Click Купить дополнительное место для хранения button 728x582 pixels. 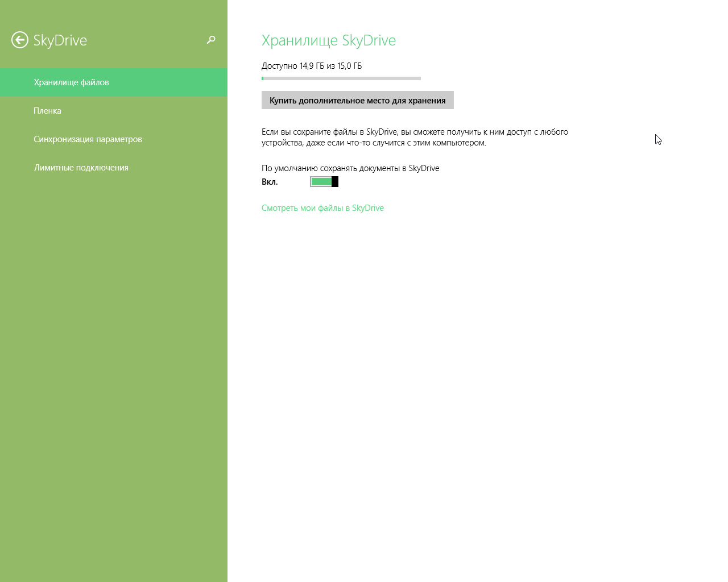[x=358, y=100]
